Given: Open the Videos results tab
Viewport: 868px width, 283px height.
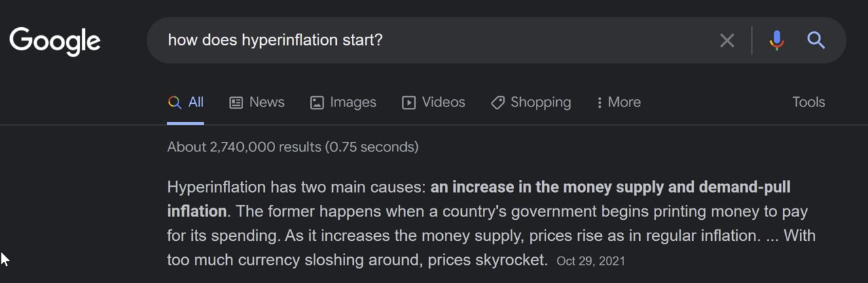Looking at the screenshot, I should click(433, 102).
